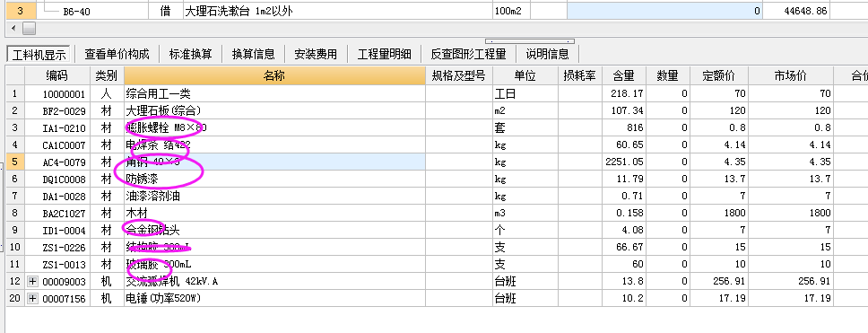Click the panel splitter collapse handle
This screenshot has width=868, height=333.
coord(530,41)
